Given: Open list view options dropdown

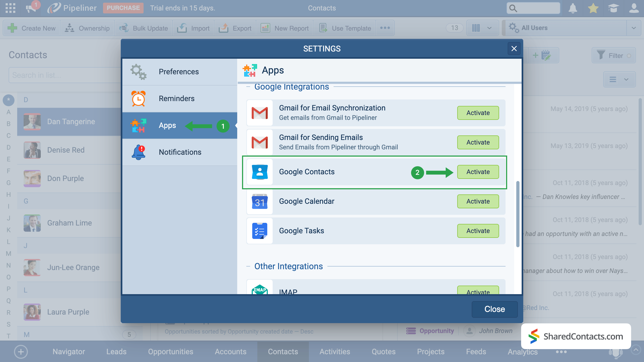Looking at the screenshot, I should pos(619,79).
